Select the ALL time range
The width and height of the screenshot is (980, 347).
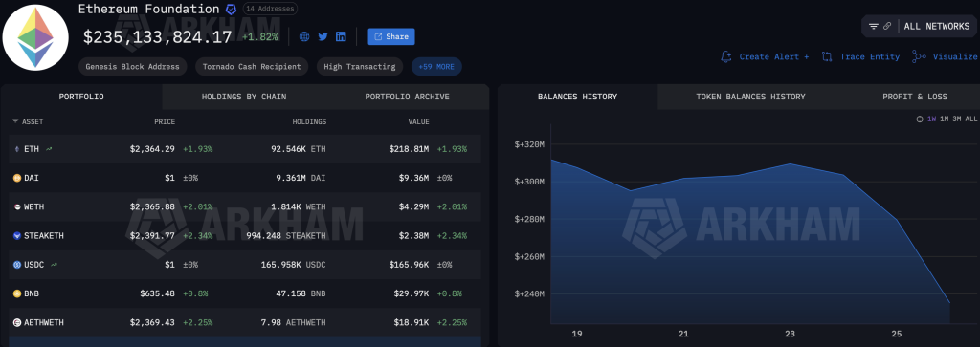971,119
